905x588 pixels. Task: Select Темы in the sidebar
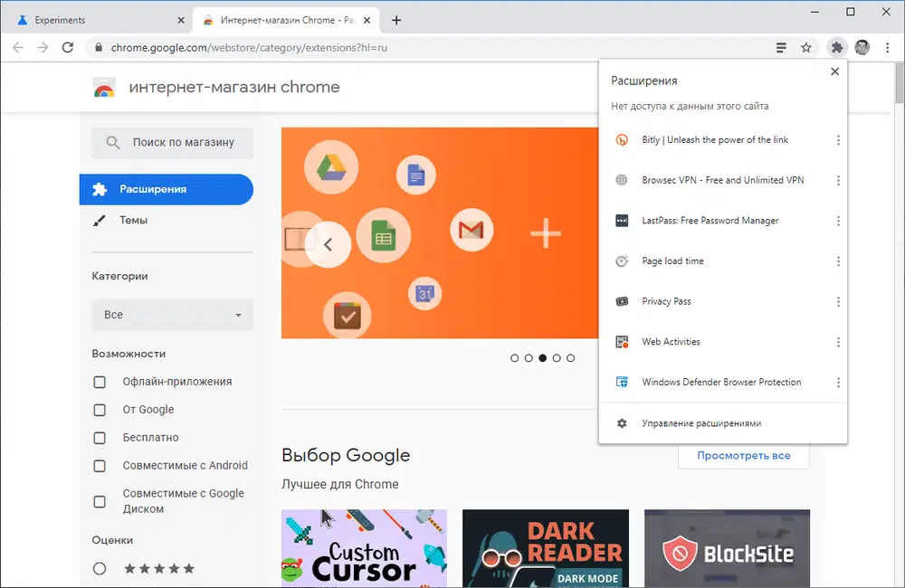point(133,220)
